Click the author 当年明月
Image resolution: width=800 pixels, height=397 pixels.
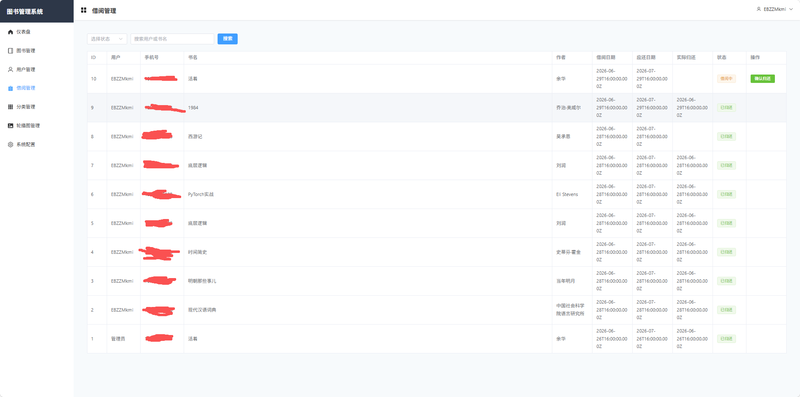point(565,281)
